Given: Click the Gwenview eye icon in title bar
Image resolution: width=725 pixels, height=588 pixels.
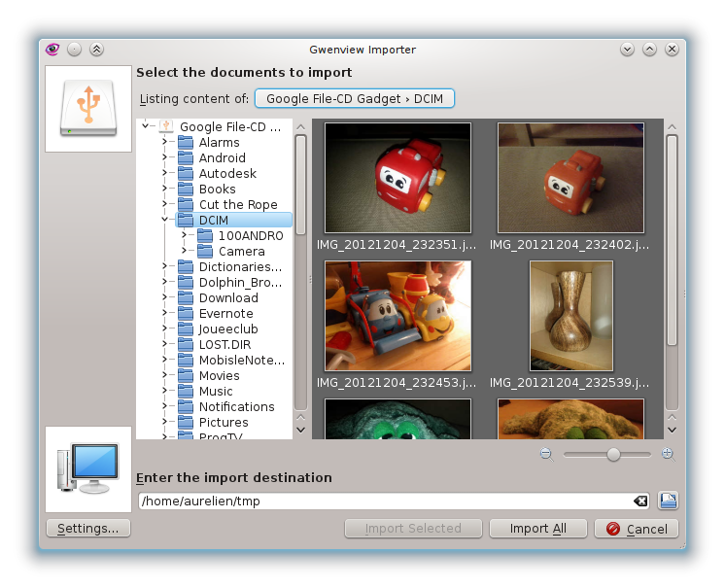Looking at the screenshot, I should pyautogui.click(x=52, y=49).
